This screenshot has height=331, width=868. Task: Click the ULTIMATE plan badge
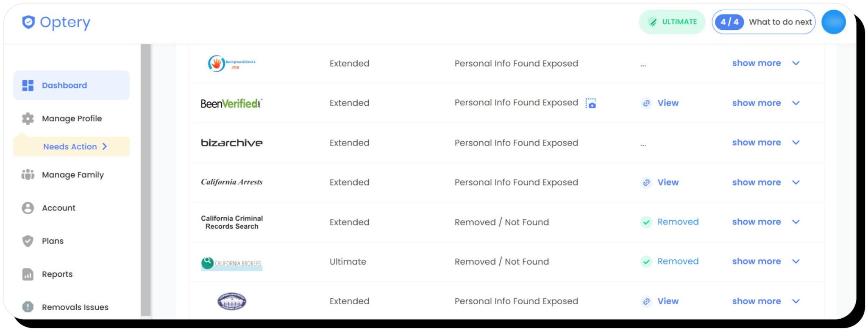(672, 22)
